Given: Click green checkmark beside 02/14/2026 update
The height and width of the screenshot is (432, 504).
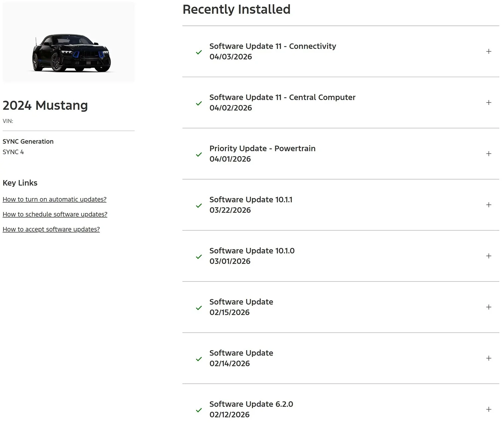Looking at the screenshot, I should (x=199, y=359).
